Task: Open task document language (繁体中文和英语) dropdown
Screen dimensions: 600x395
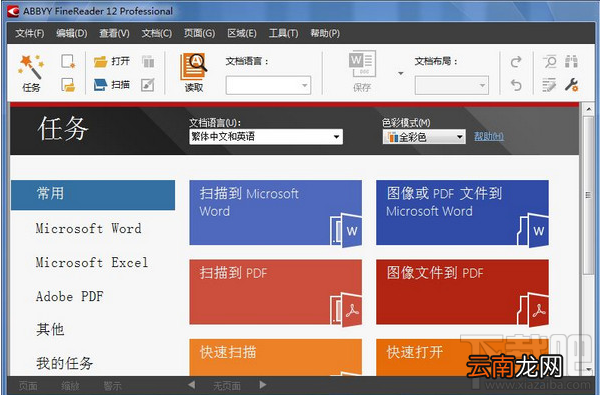Action: 266,137
